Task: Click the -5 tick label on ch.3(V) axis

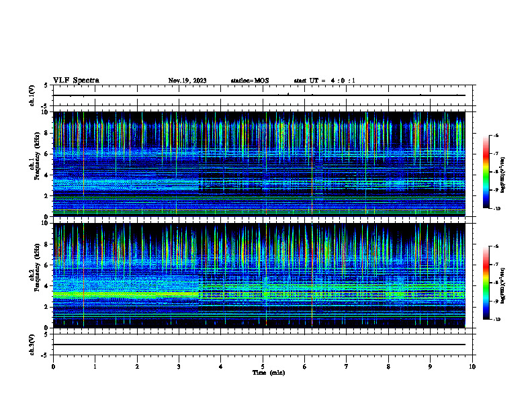Action: 45,355
